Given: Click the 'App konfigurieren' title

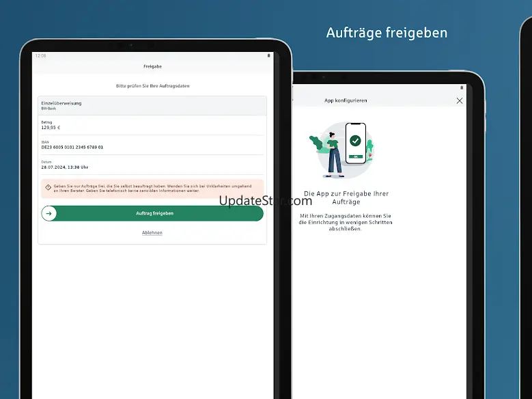Looking at the screenshot, I should pos(346,100).
